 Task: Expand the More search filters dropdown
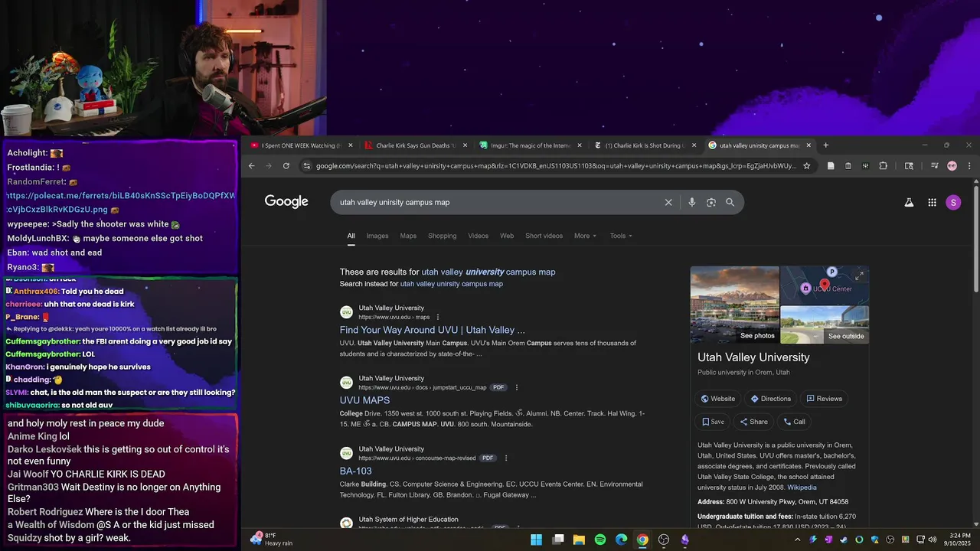coord(585,236)
